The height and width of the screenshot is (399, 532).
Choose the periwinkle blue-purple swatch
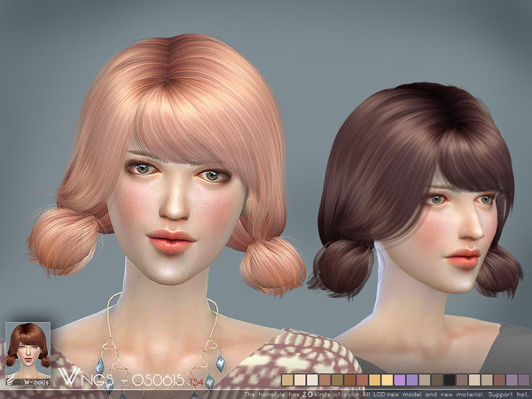412,379
